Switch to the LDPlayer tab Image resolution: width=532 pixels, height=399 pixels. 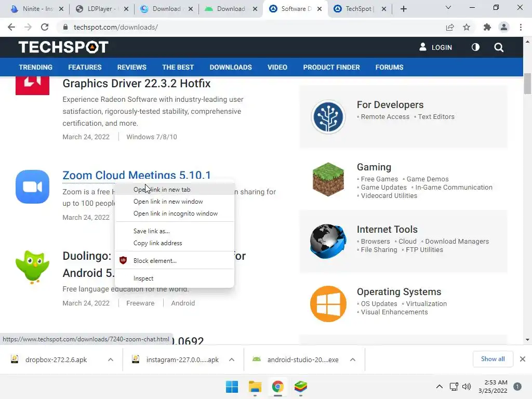[100, 9]
